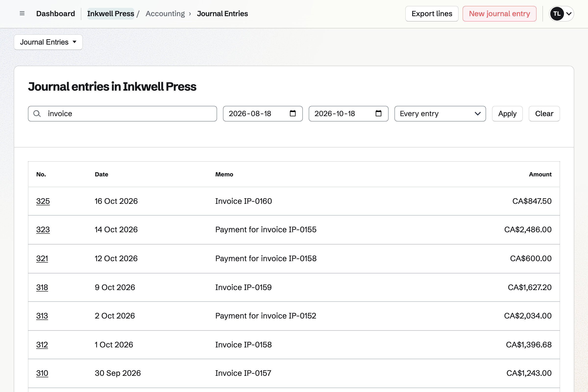
Task: Select memo Invoice IP-0160
Action: pyautogui.click(x=244, y=201)
